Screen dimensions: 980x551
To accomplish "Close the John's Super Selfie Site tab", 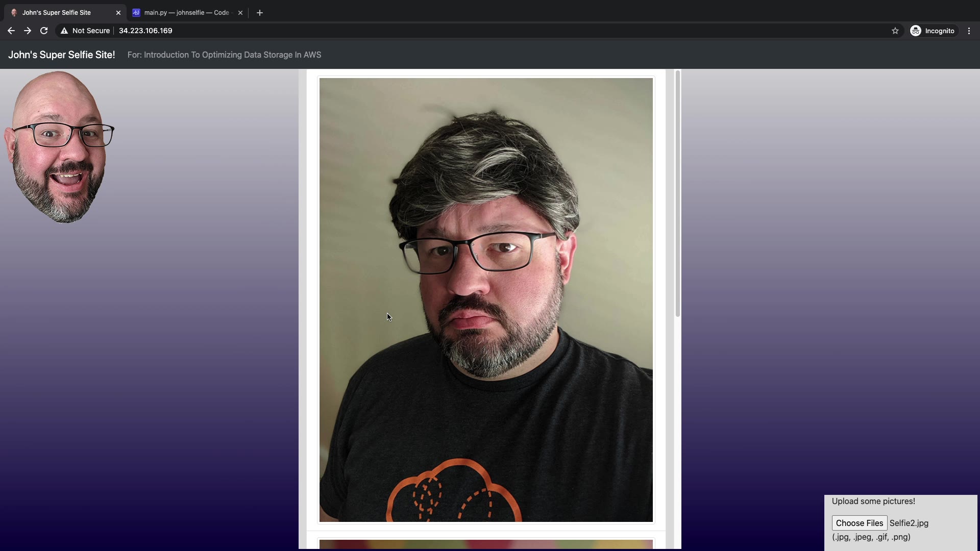I will [118, 13].
